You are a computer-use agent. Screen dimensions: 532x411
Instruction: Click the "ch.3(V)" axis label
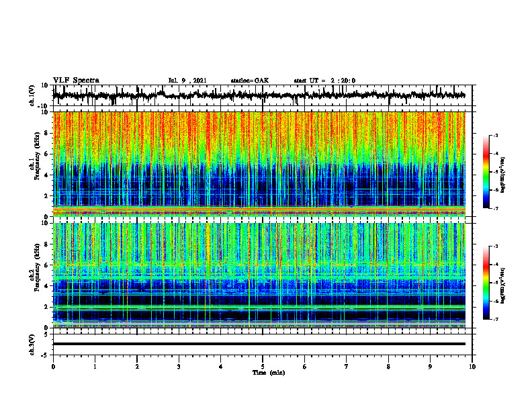point(32,345)
